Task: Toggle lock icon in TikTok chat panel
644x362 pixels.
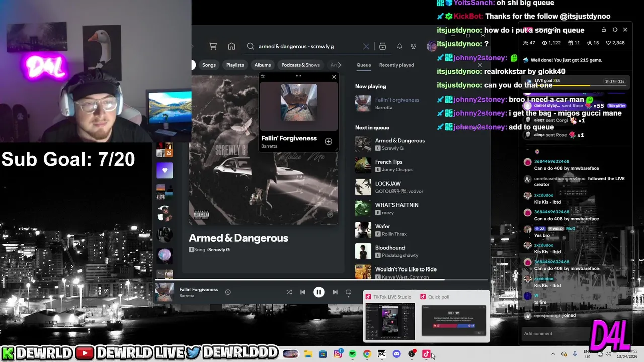Action: (604, 30)
